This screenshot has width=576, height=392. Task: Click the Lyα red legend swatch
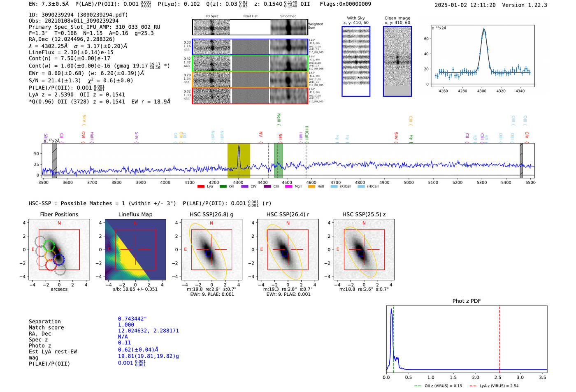[201, 186]
